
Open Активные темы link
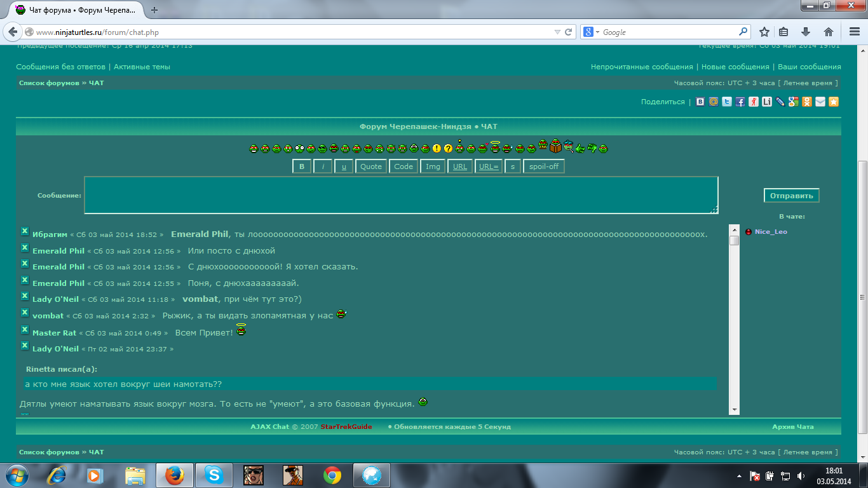[x=142, y=67]
